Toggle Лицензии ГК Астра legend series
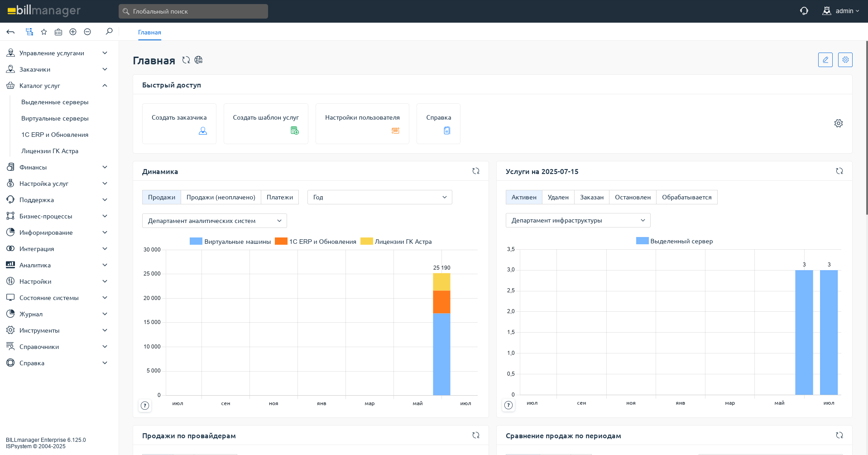Image resolution: width=868 pixels, height=455 pixels. 396,242
